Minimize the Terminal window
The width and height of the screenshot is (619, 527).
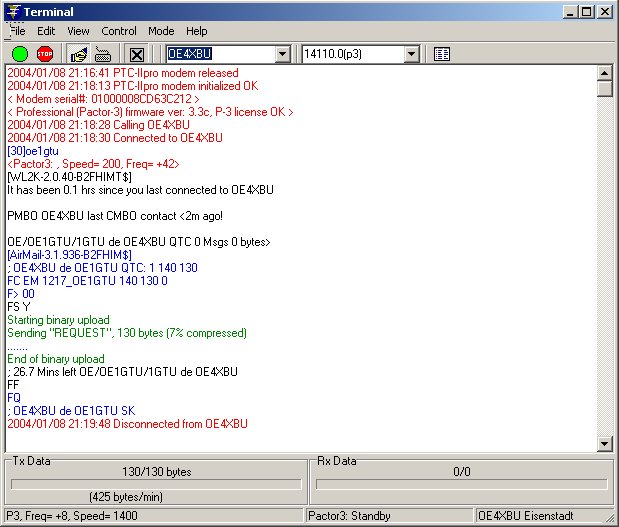tap(570, 12)
